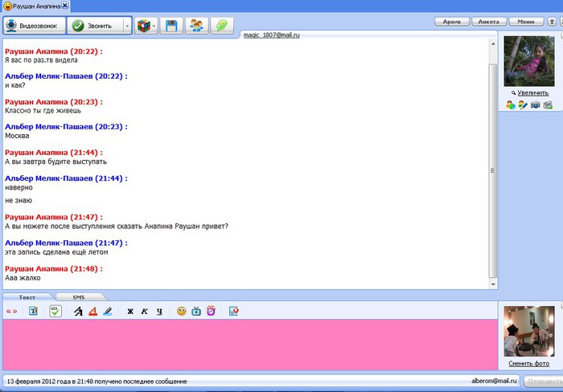Expand the arrow beside the cube icon

154,26
